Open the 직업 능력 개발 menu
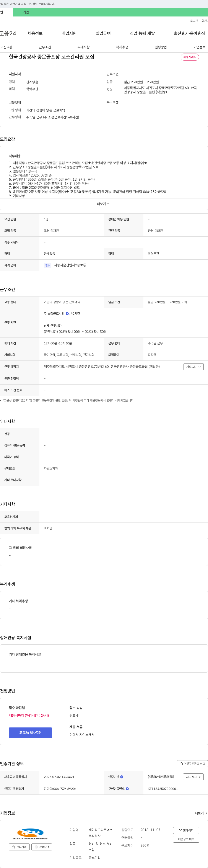 point(142,33)
